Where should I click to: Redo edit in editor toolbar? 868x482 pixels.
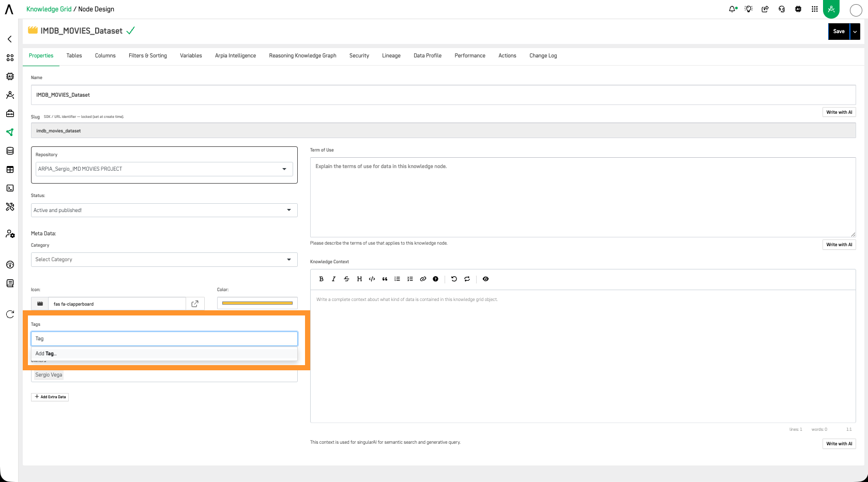(467, 279)
